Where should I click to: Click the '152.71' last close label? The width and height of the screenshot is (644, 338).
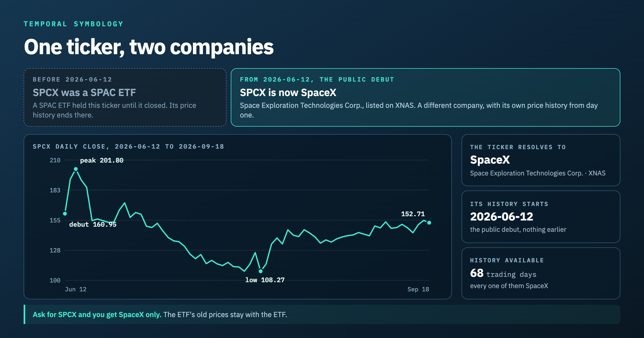pyautogui.click(x=413, y=214)
